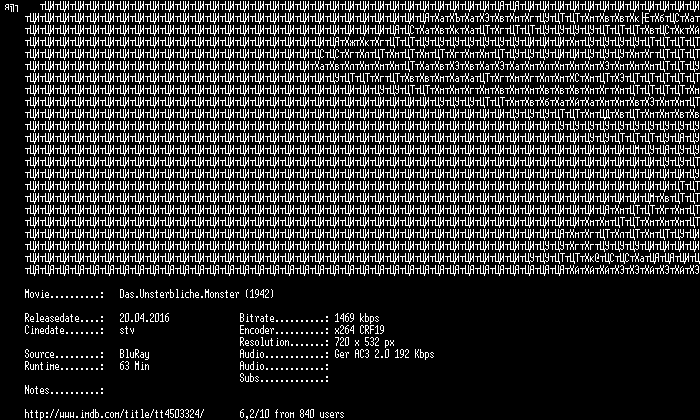Screen dimensions: 700x420
Task: Open the imdb.com title link
Action: tap(114, 414)
